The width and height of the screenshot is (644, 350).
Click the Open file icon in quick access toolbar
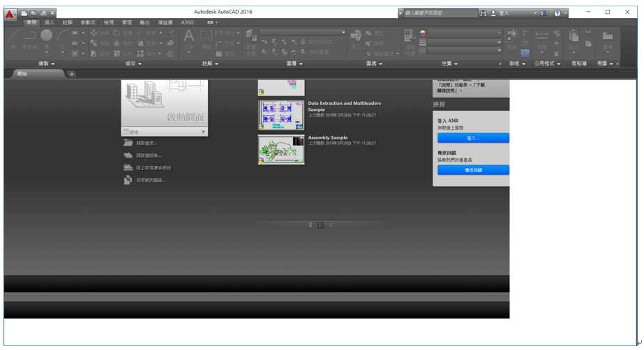(x=33, y=13)
